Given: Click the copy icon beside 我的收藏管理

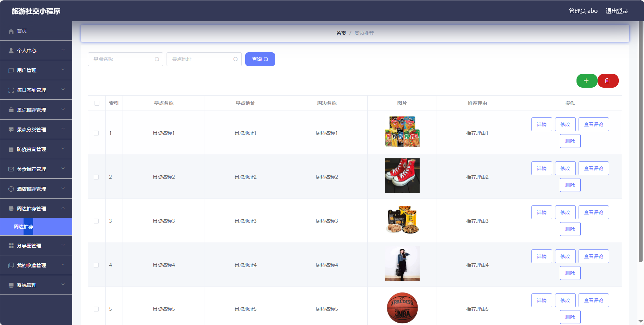Looking at the screenshot, I should tap(11, 266).
